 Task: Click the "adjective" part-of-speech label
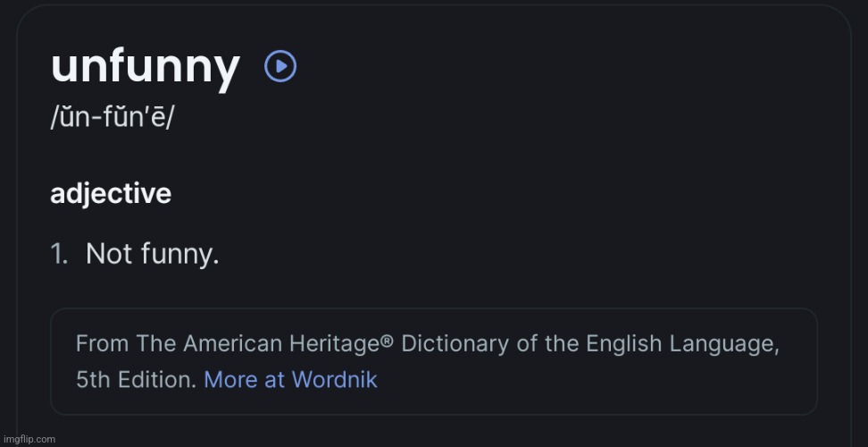111,193
